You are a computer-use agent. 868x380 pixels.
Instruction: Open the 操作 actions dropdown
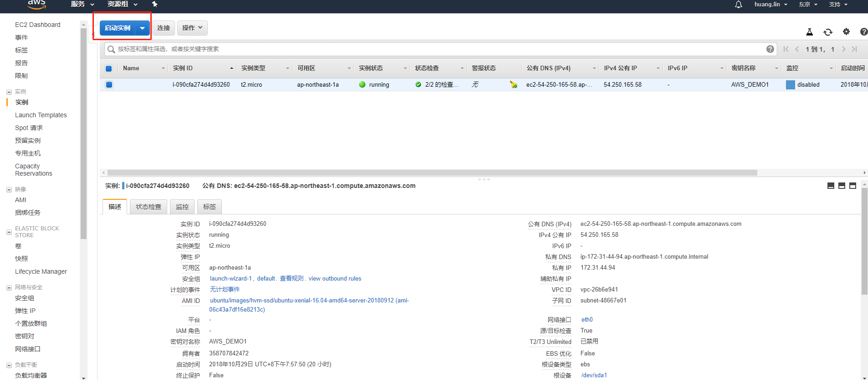pyautogui.click(x=192, y=28)
